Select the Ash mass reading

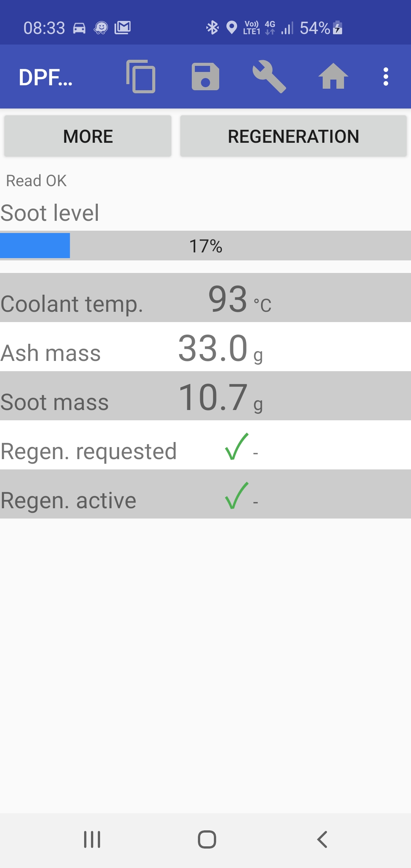click(x=213, y=348)
